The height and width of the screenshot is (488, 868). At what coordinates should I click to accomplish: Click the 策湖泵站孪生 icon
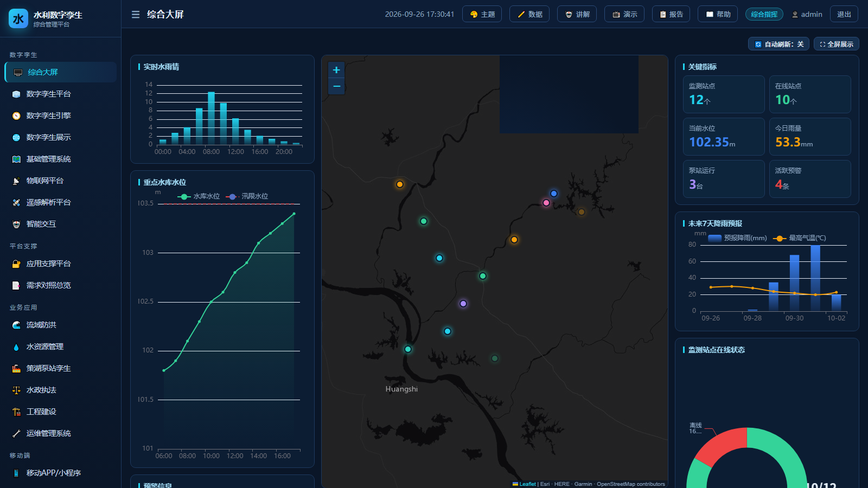click(16, 368)
